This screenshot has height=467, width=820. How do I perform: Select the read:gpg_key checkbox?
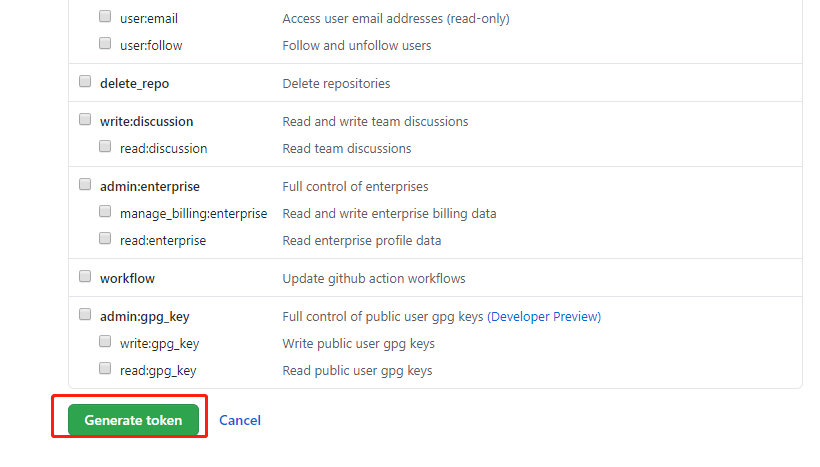point(105,369)
